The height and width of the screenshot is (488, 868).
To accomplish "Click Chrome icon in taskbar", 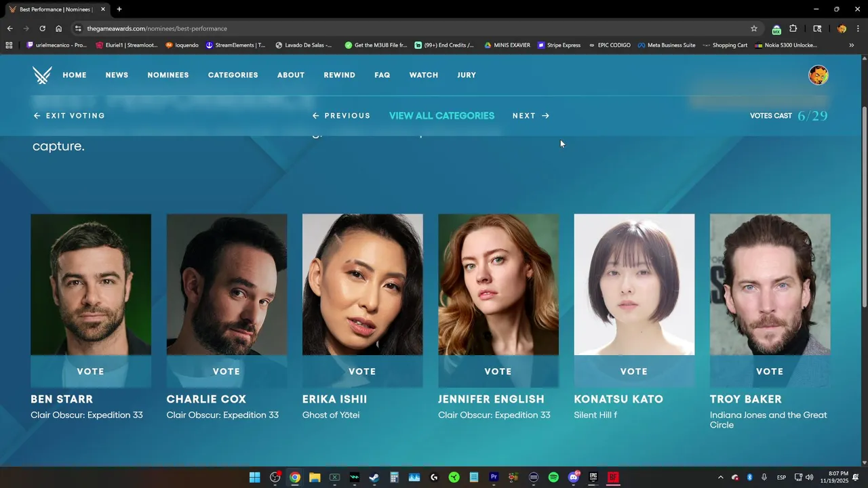I will [x=295, y=477].
